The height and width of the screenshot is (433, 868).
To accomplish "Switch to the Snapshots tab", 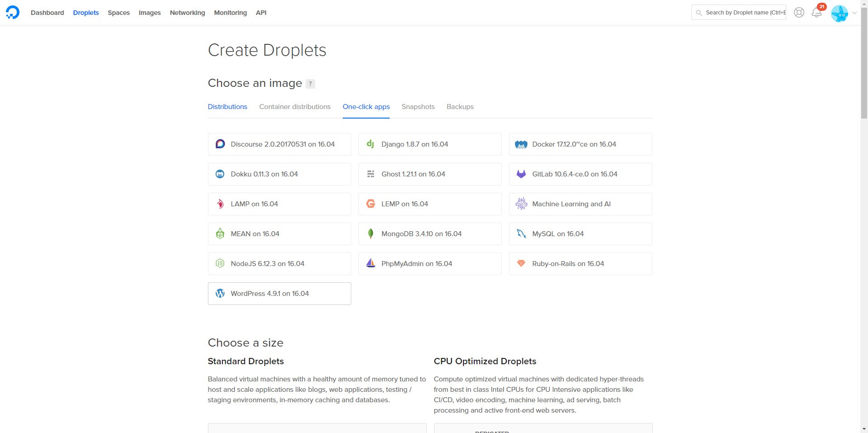I will (x=418, y=107).
